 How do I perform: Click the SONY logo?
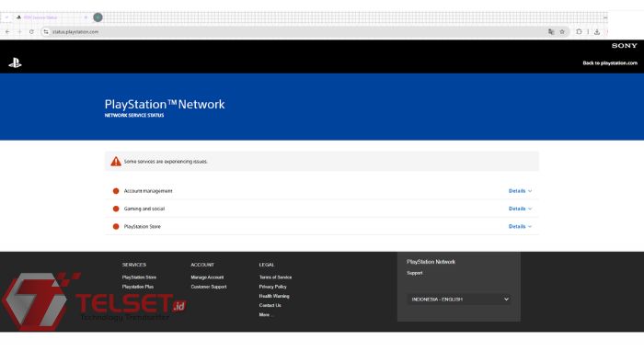(x=625, y=46)
